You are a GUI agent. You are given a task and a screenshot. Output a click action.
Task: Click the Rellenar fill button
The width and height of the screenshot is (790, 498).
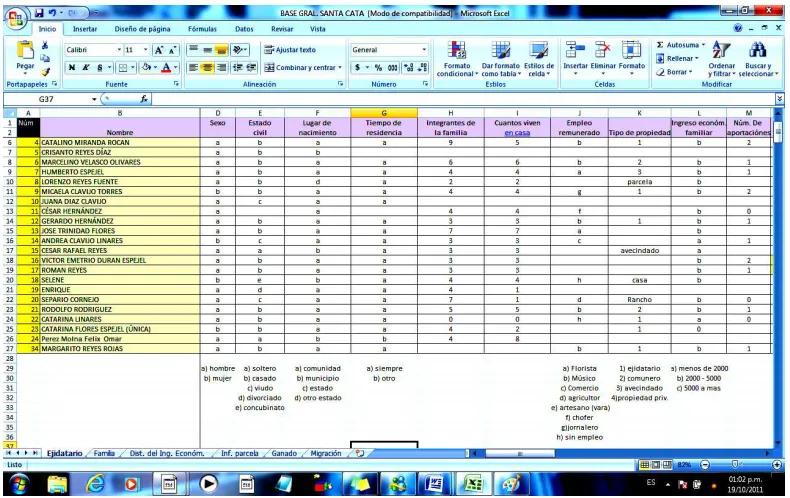pyautogui.click(x=677, y=58)
